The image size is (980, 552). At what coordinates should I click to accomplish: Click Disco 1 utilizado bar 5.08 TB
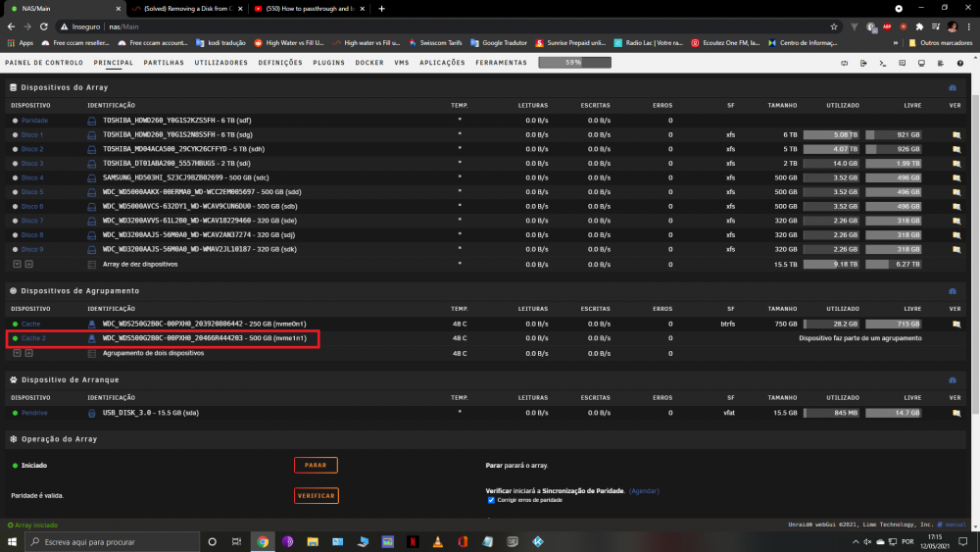click(x=831, y=135)
